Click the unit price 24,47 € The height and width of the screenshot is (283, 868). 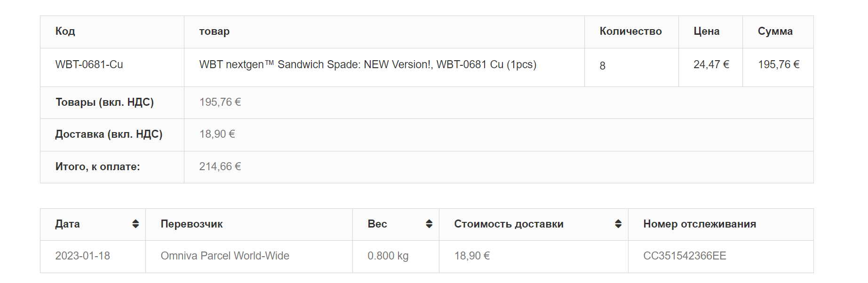click(x=711, y=64)
